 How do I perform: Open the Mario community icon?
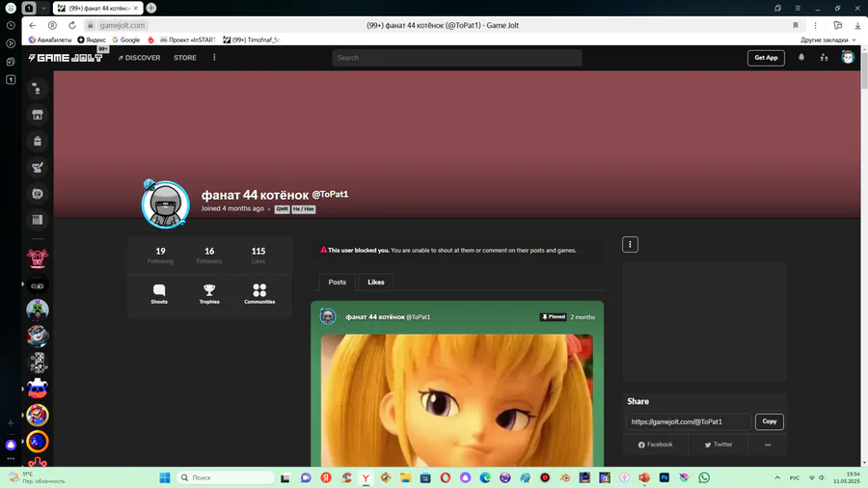click(x=37, y=416)
